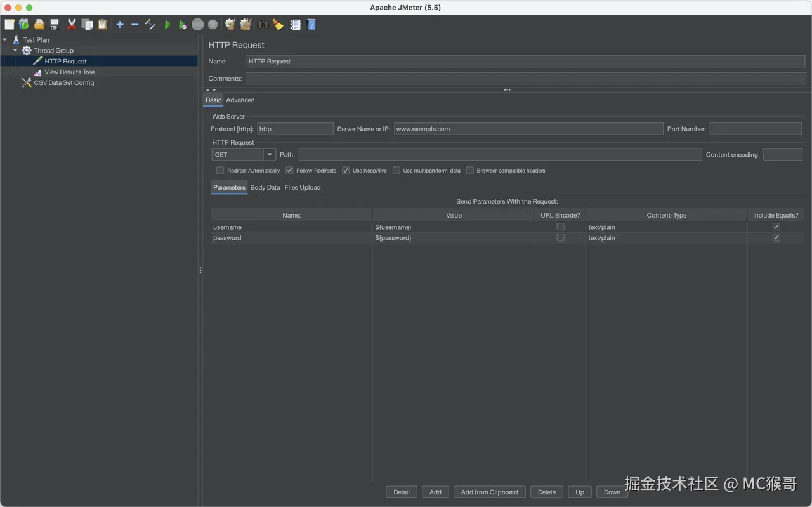
Task: Click Add from Clipboard button
Action: 489,492
